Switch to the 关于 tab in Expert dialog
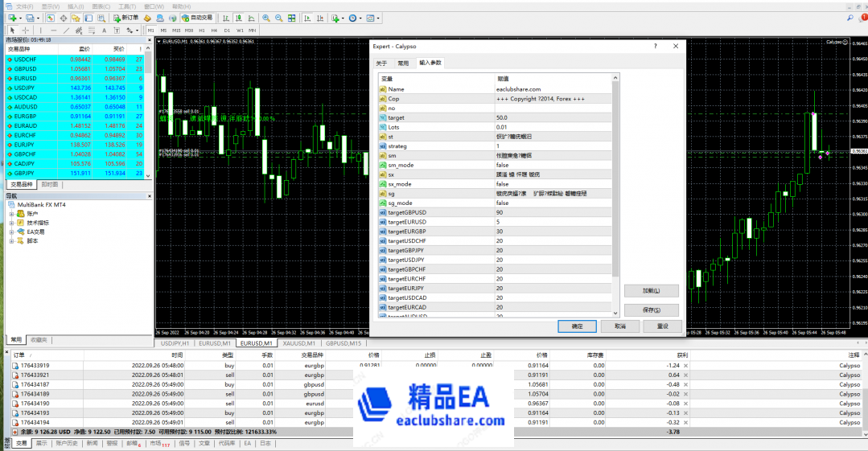 [383, 63]
